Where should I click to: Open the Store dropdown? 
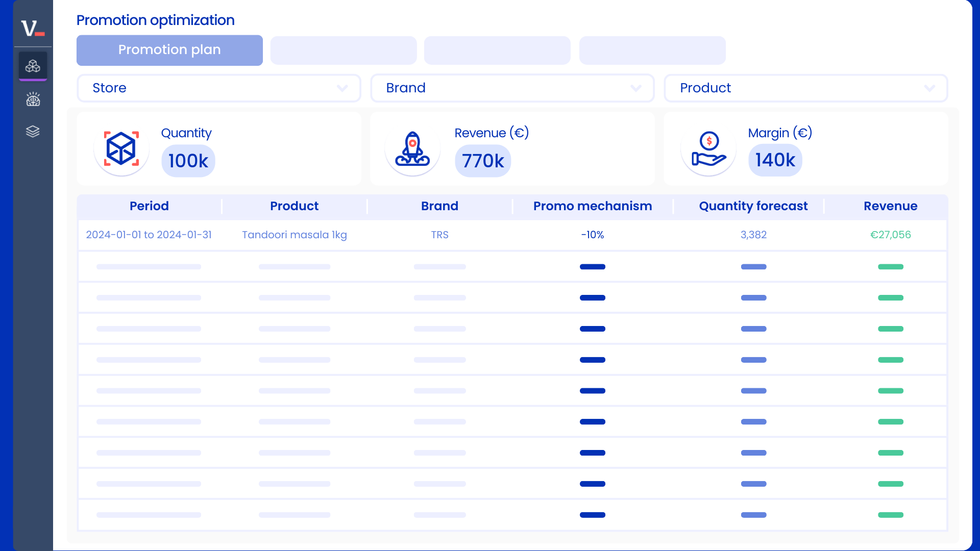point(218,88)
